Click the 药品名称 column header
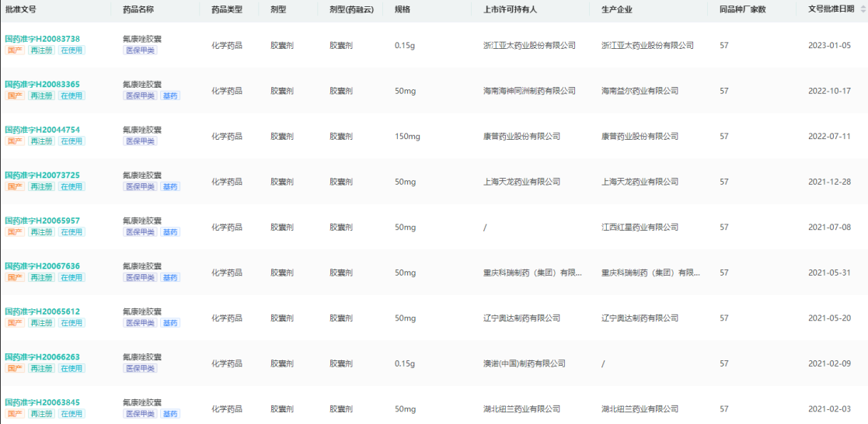The image size is (868, 424). [x=138, y=9]
